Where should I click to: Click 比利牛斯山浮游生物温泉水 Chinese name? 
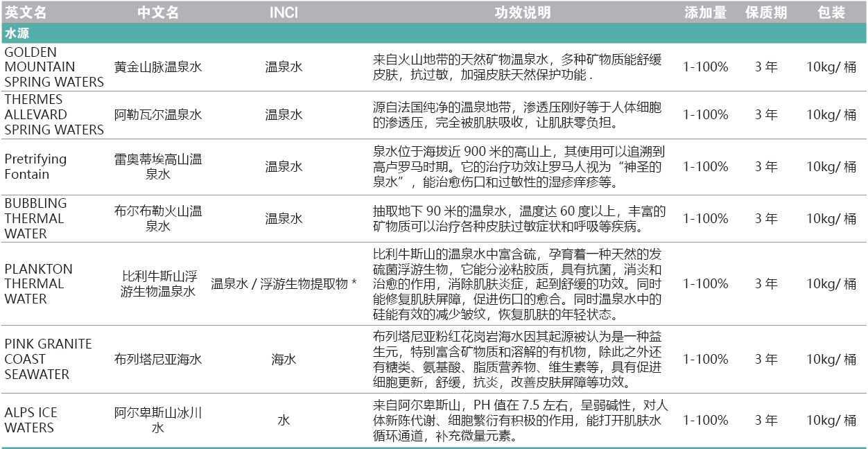coord(158,284)
